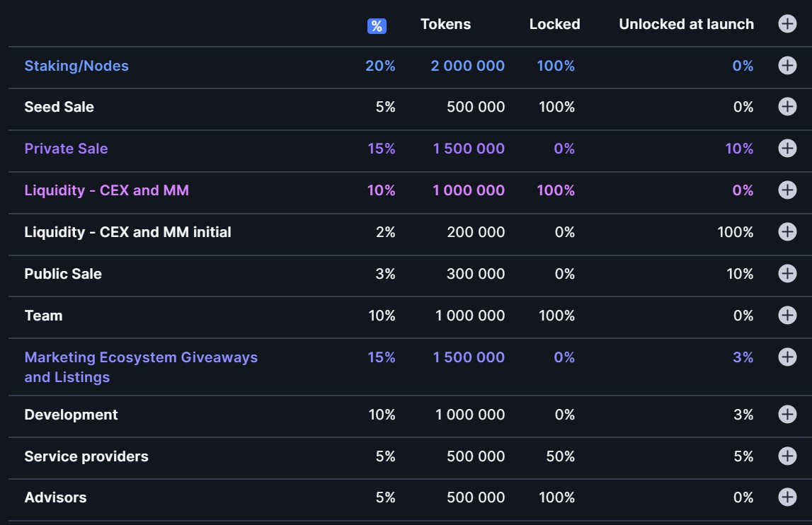Screen dimensions: 812x525
Task: Click the Unlocked at launch column header
Action: [687, 23]
